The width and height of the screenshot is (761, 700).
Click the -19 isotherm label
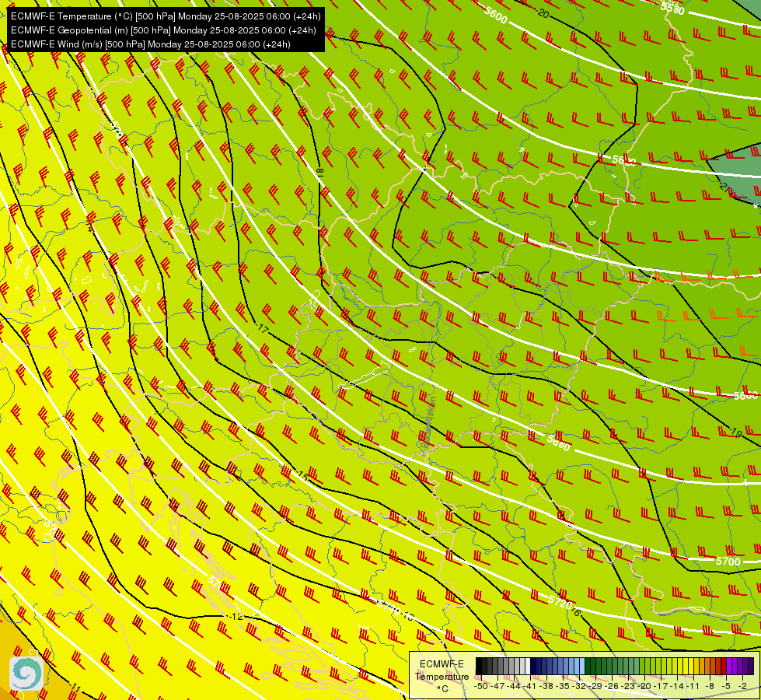(735, 432)
